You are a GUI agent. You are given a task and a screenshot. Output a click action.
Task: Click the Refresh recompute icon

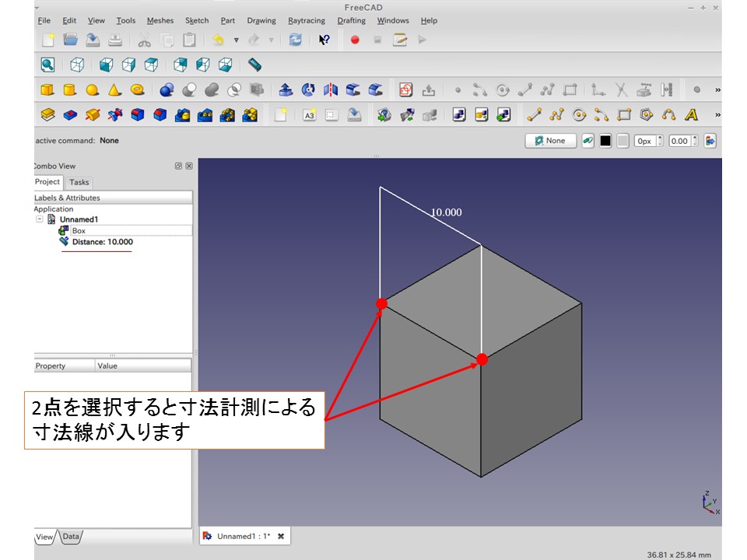point(296,40)
